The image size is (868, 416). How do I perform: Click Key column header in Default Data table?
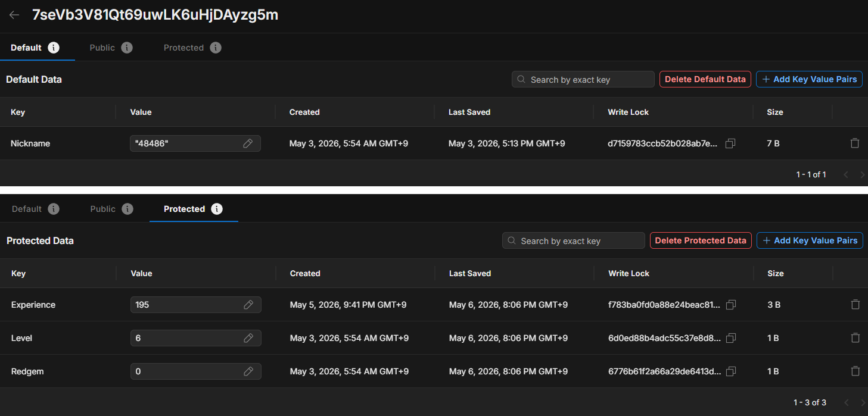coord(18,112)
